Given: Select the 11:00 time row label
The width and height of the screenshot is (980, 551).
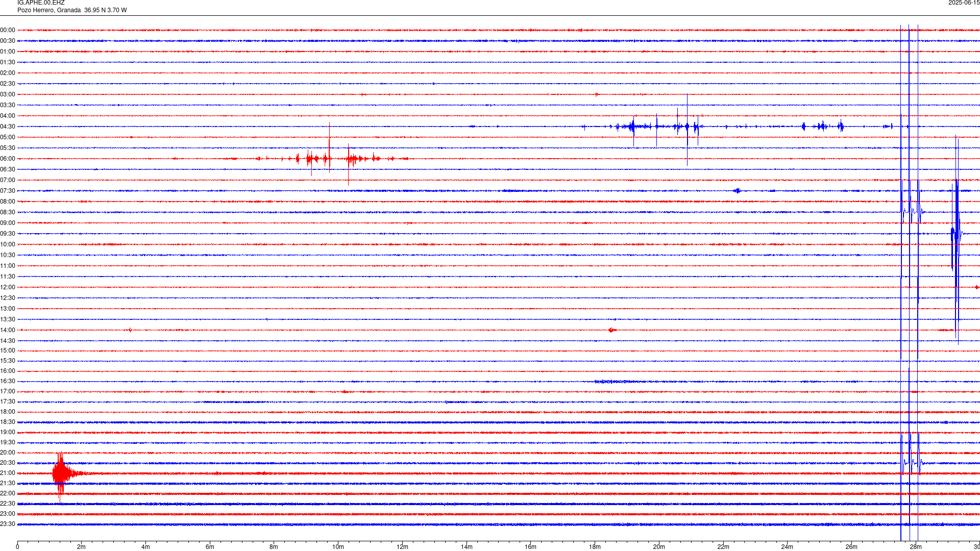Looking at the screenshot, I should (x=8, y=266).
